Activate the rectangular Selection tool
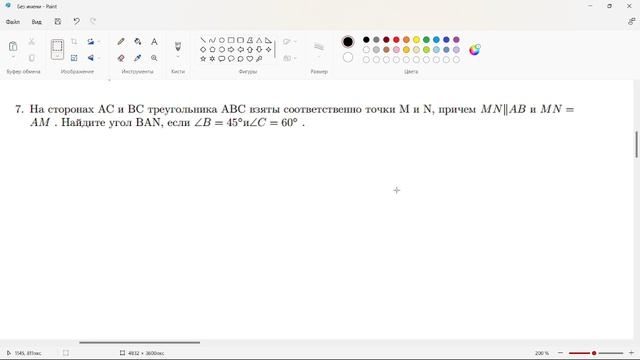The width and height of the screenshot is (640, 360). pyautogui.click(x=57, y=46)
